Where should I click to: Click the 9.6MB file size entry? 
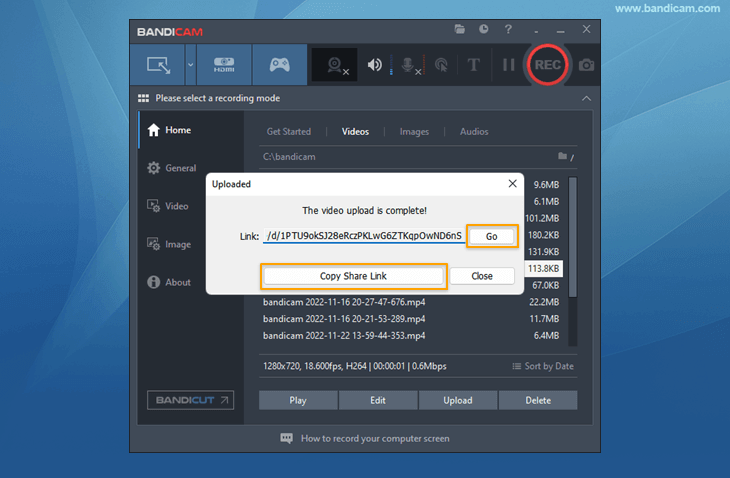pyautogui.click(x=546, y=185)
